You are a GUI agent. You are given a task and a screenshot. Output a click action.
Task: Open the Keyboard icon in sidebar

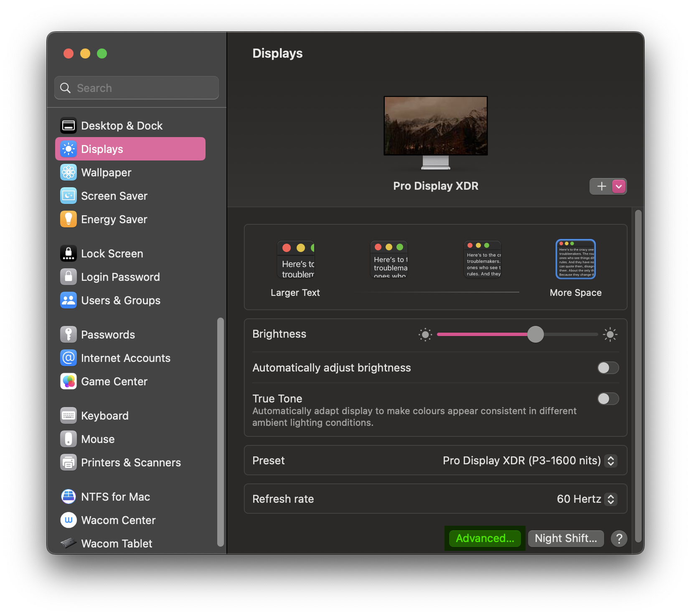(69, 415)
